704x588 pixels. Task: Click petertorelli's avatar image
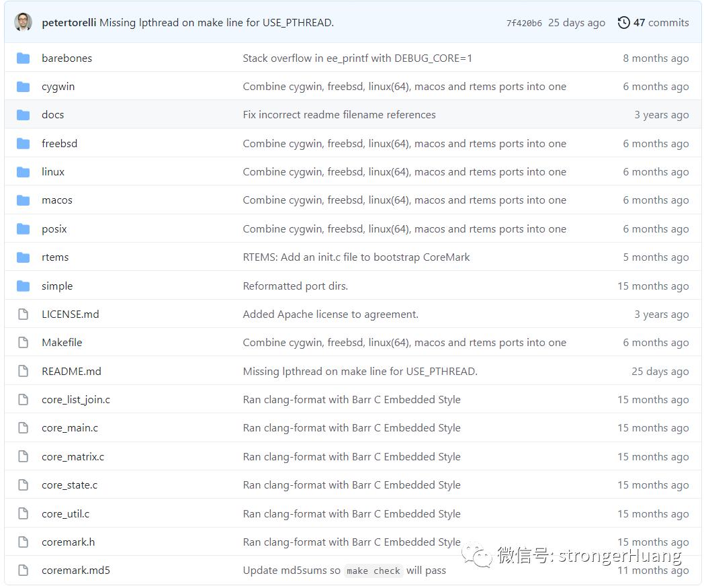pos(23,22)
